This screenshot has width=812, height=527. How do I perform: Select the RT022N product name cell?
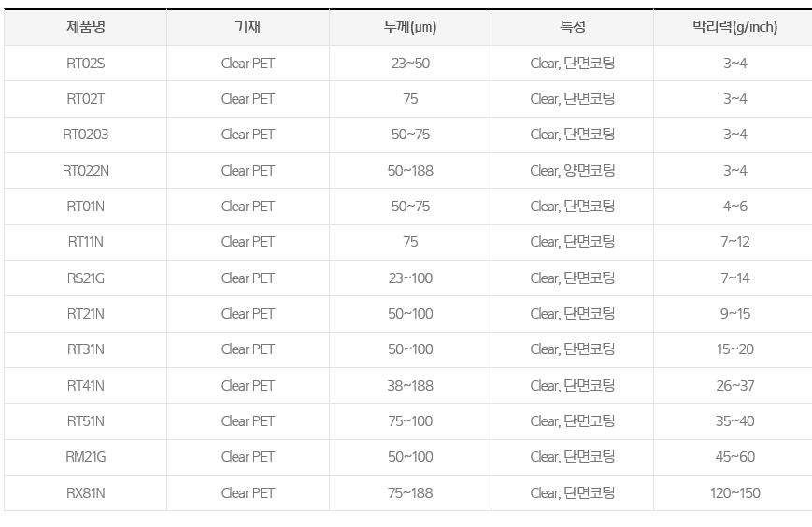coord(85,171)
